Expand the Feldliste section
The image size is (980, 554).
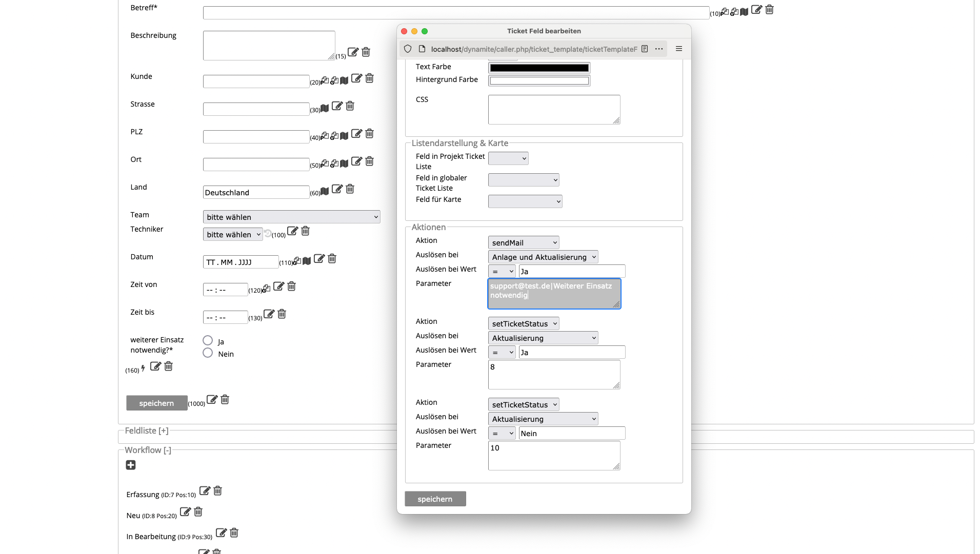[147, 431]
